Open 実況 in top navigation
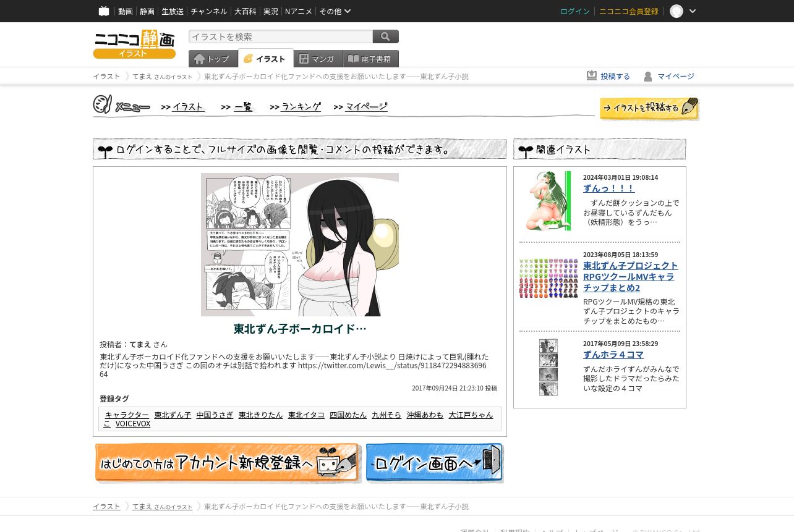Viewport: 794px width, 532px height. coord(271,11)
